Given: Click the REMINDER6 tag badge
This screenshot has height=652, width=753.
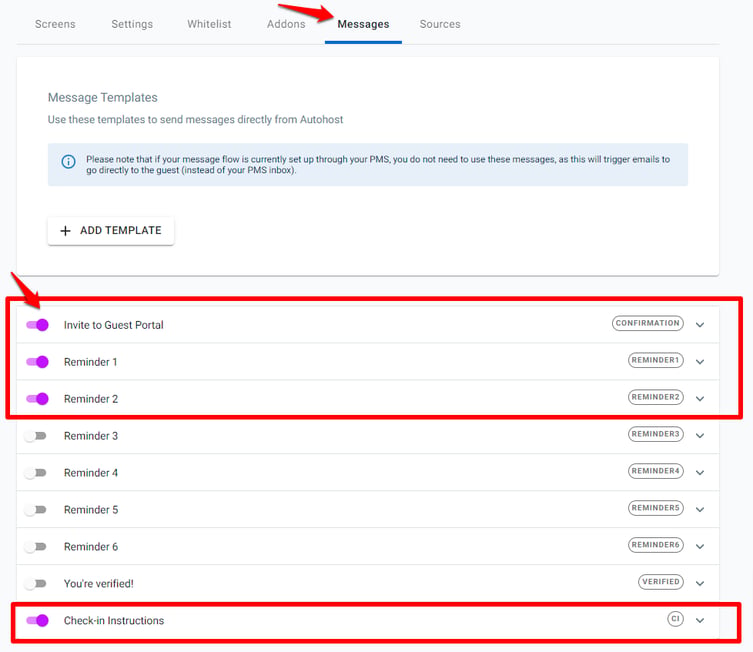Looking at the screenshot, I should (x=656, y=545).
